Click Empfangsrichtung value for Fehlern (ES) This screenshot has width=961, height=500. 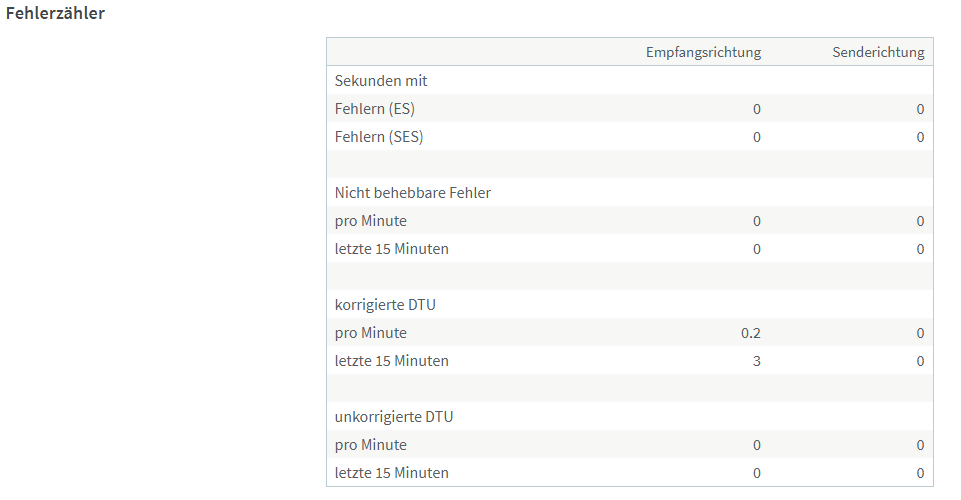tap(757, 109)
